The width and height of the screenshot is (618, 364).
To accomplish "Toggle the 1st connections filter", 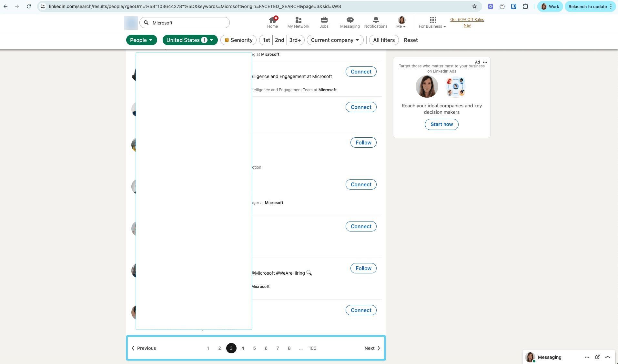I will coord(266,40).
